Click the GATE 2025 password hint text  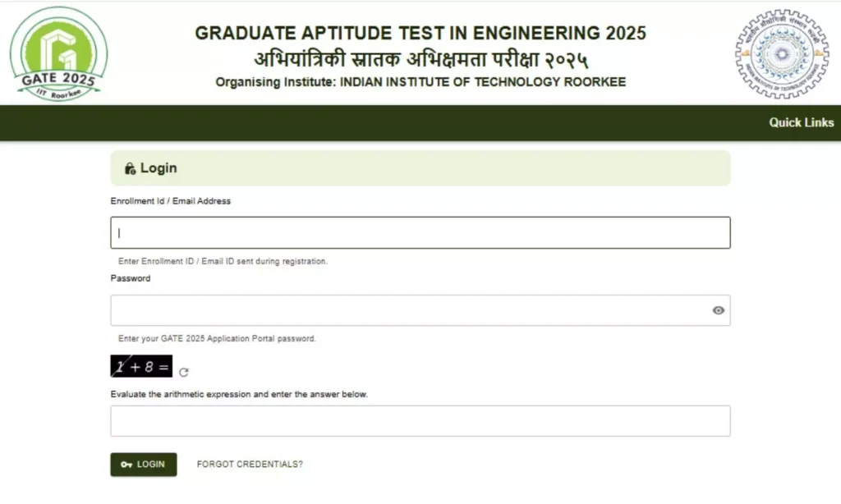(x=217, y=339)
